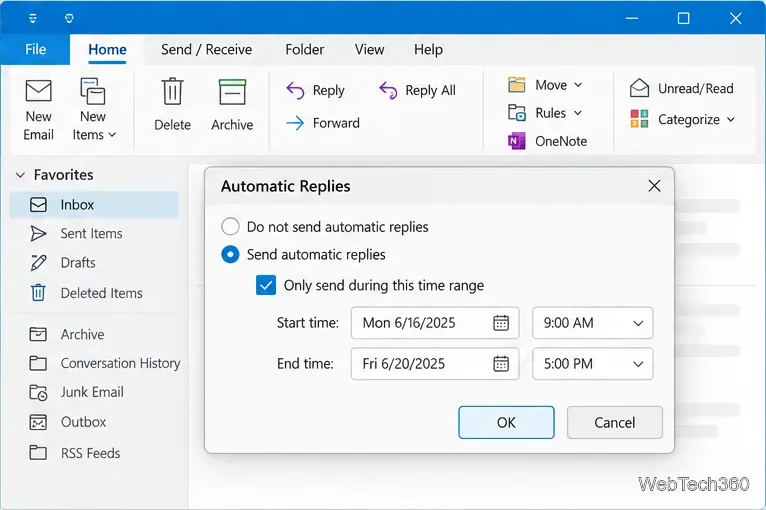Click the Deleted Items trash icon
This screenshot has width=766, height=510.
[x=38, y=293]
